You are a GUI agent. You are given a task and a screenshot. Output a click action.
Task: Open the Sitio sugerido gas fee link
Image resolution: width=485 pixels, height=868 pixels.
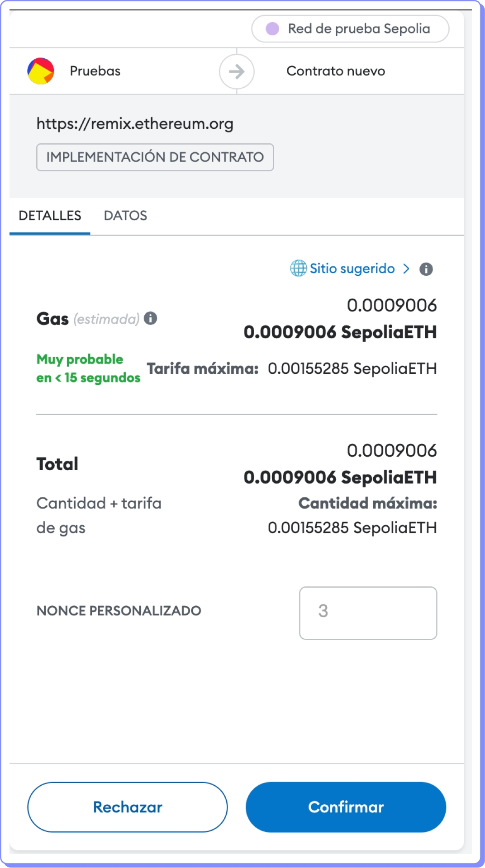[x=352, y=269]
